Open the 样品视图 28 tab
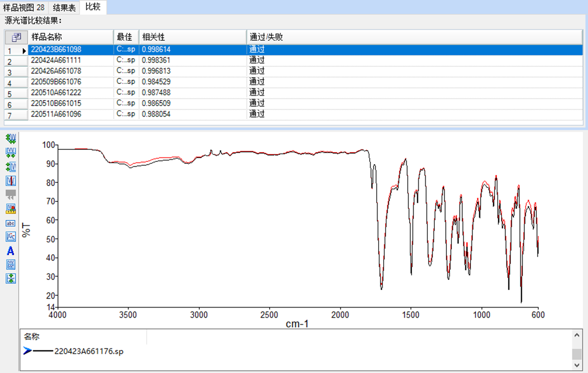The image size is (588, 373). (x=24, y=7)
